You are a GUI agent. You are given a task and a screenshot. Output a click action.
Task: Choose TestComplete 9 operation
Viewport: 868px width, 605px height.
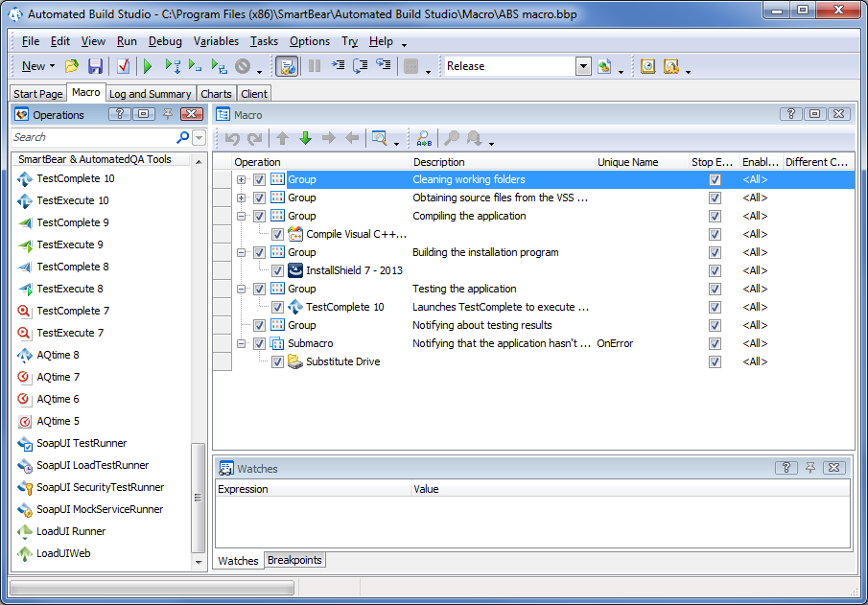(73, 222)
